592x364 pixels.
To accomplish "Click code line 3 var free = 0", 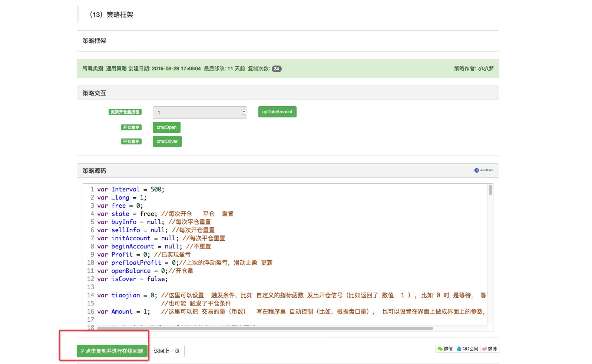I will [120, 206].
